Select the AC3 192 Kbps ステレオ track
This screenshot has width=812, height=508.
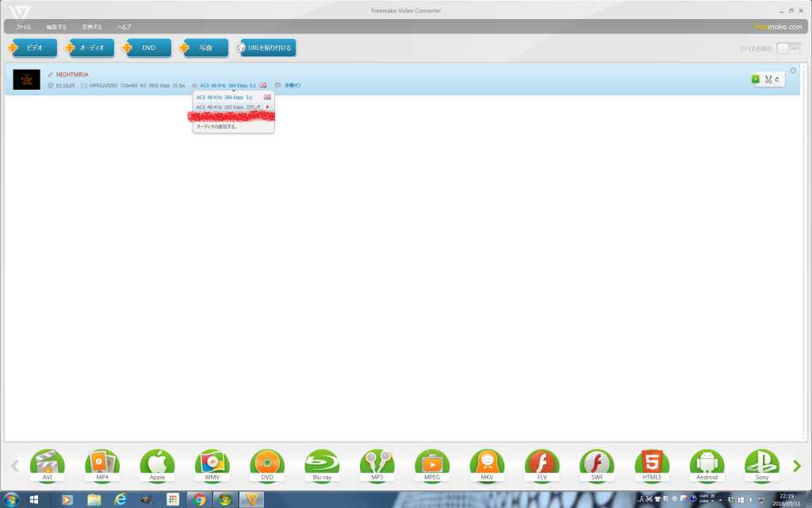pos(228,106)
